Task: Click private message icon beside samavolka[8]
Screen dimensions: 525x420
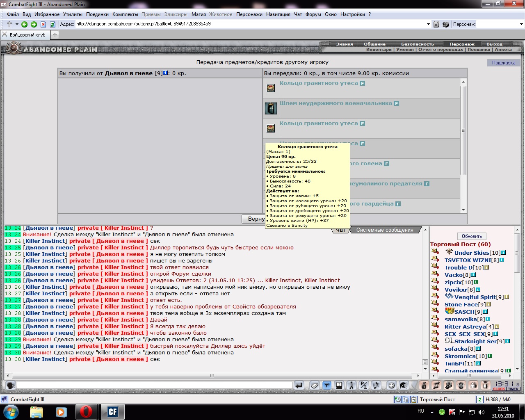Action: [x=435, y=317]
